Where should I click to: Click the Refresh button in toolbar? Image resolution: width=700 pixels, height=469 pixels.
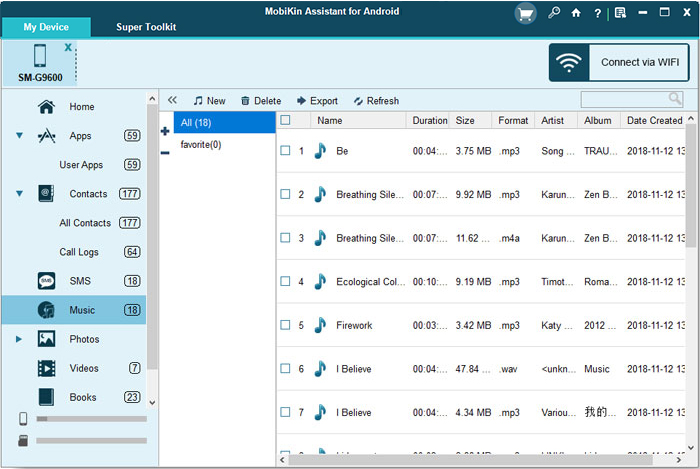point(376,101)
